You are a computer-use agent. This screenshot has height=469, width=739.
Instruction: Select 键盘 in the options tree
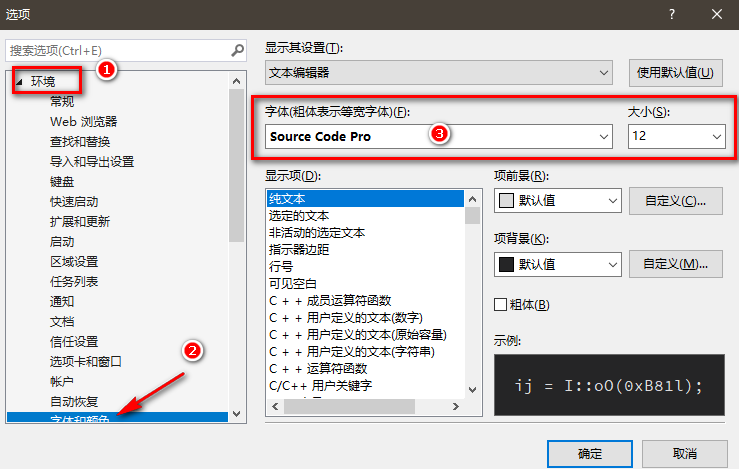pyautogui.click(x=62, y=181)
